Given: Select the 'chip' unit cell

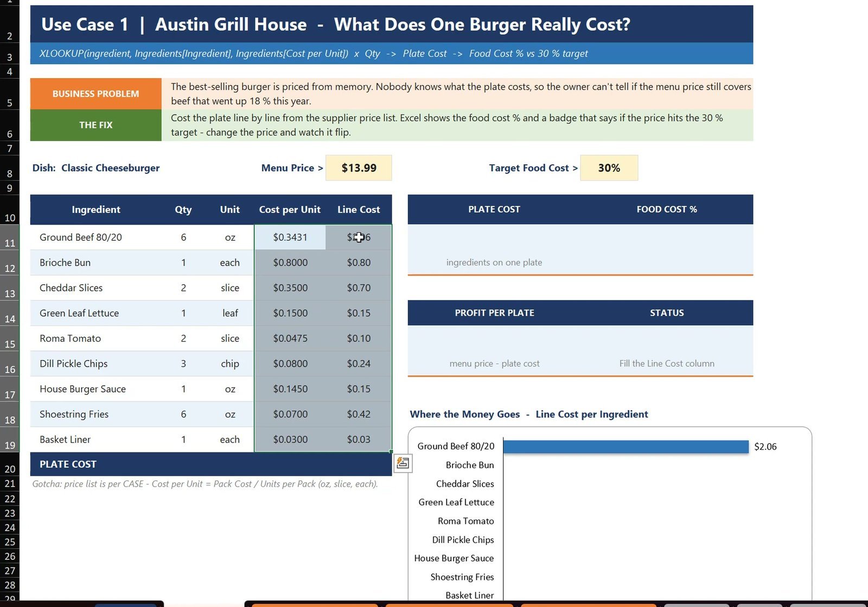Looking at the screenshot, I should (x=230, y=364).
